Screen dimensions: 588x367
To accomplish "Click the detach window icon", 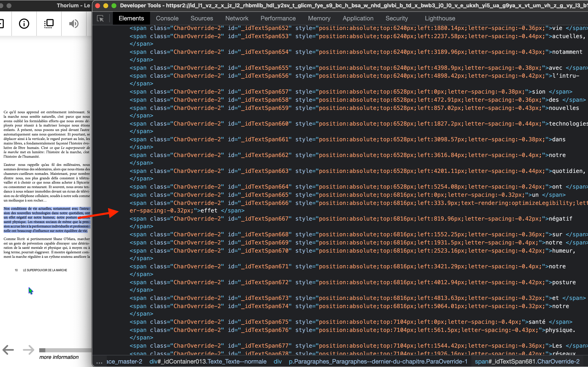I will [49, 23].
